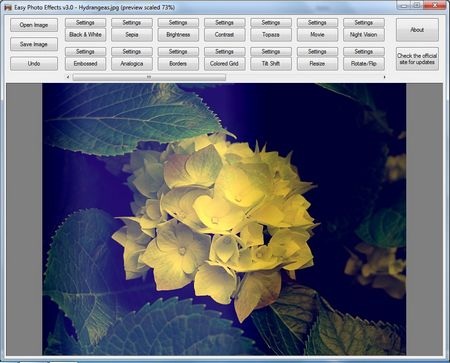Open the Rotate/Flip tool

pyautogui.click(x=364, y=64)
